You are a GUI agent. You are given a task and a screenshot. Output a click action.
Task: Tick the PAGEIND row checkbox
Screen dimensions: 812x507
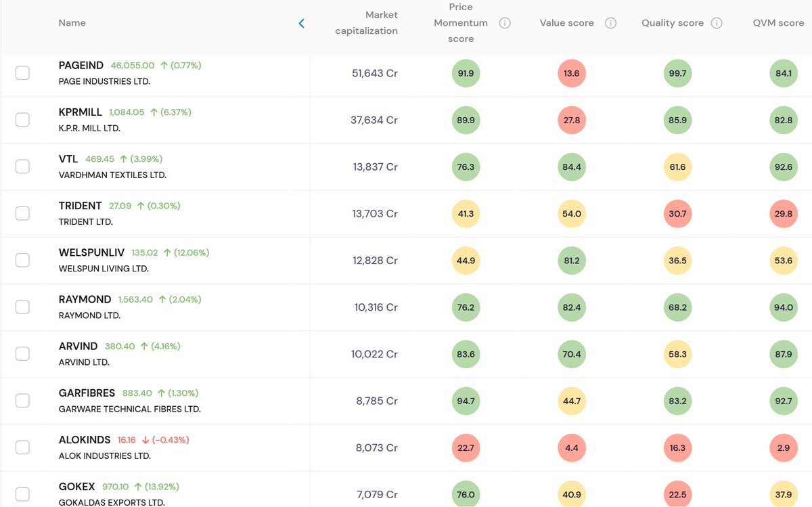pyautogui.click(x=22, y=73)
